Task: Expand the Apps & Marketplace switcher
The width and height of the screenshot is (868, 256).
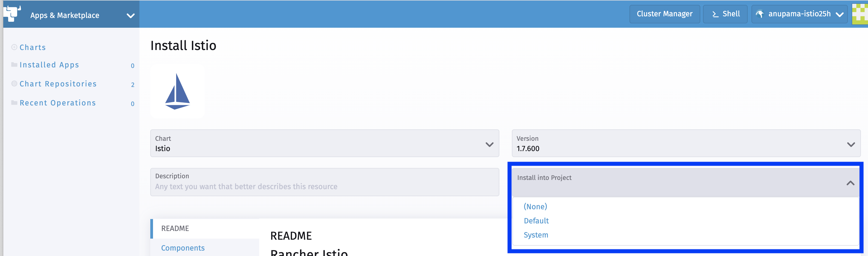Action: 131,15
